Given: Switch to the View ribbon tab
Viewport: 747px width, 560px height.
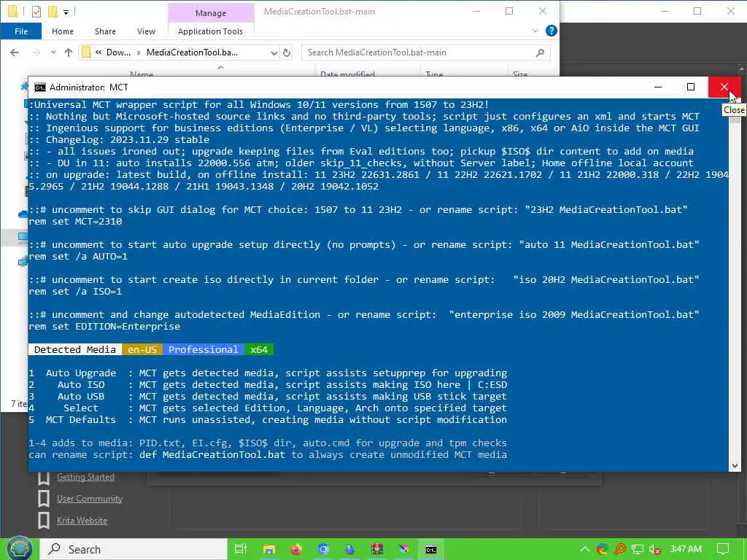Looking at the screenshot, I should click(146, 31).
